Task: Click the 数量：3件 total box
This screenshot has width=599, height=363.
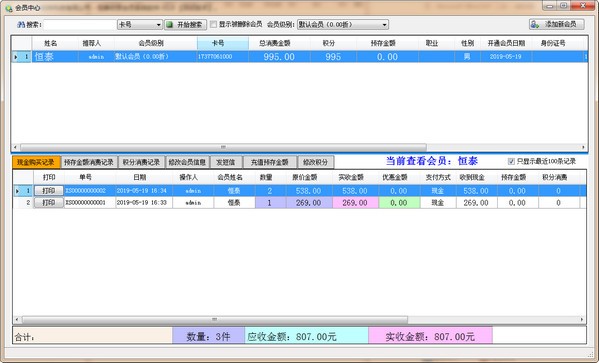Action: (x=209, y=336)
